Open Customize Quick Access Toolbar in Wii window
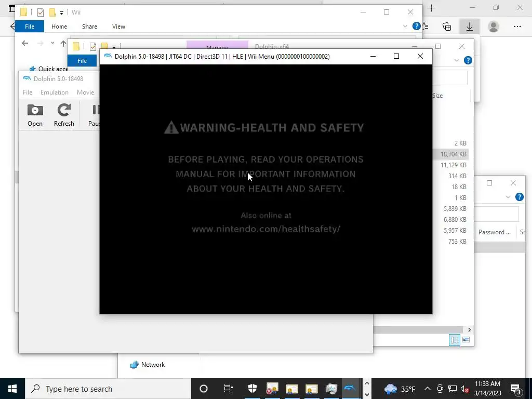Image resolution: width=532 pixels, height=399 pixels. (61, 13)
